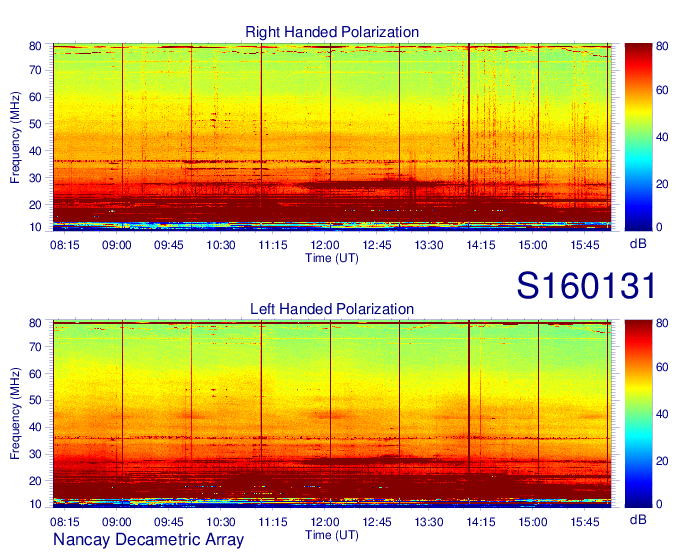
Task: Click the 40 MHz frequency tick of Right Handed plot
Action: (35, 151)
